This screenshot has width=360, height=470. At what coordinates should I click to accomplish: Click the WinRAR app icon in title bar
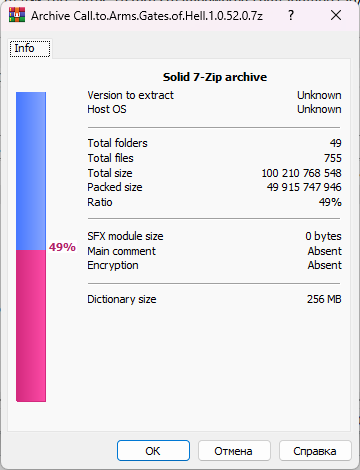tap(17, 15)
